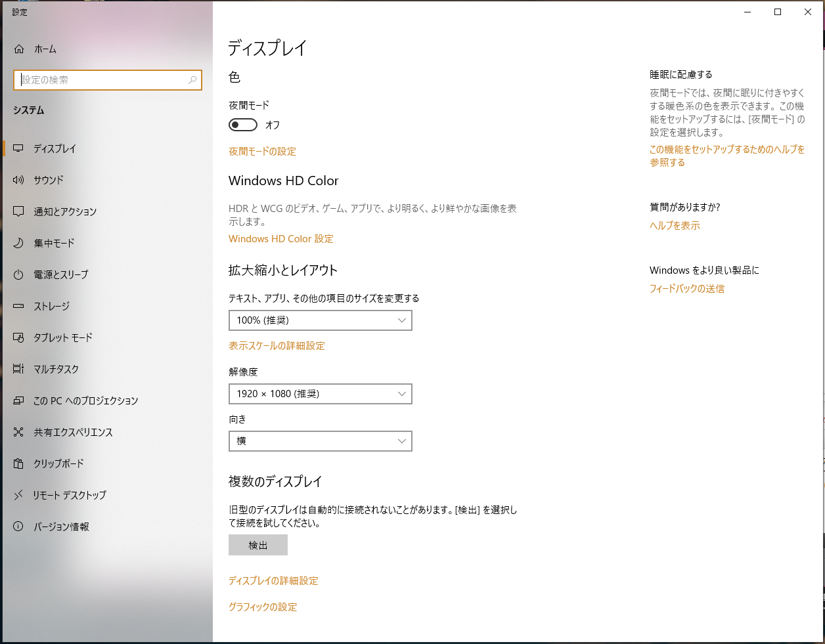The height and width of the screenshot is (644, 825).
Task: Open この PC へのプロジェクション page
Action: tap(106, 400)
